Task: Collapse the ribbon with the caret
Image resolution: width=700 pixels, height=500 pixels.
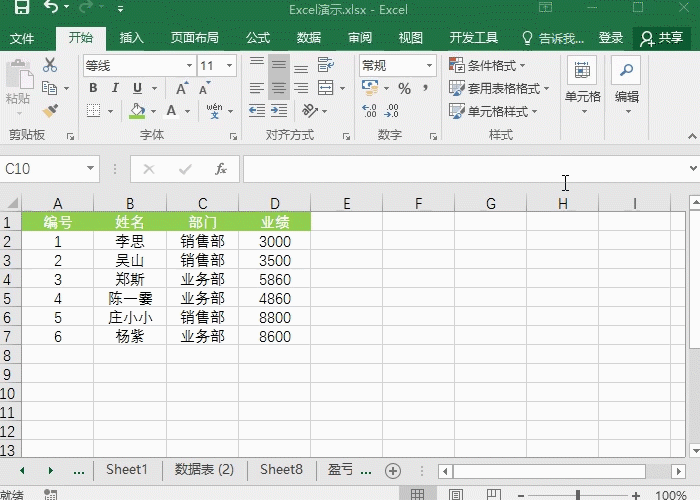Action: click(x=692, y=136)
